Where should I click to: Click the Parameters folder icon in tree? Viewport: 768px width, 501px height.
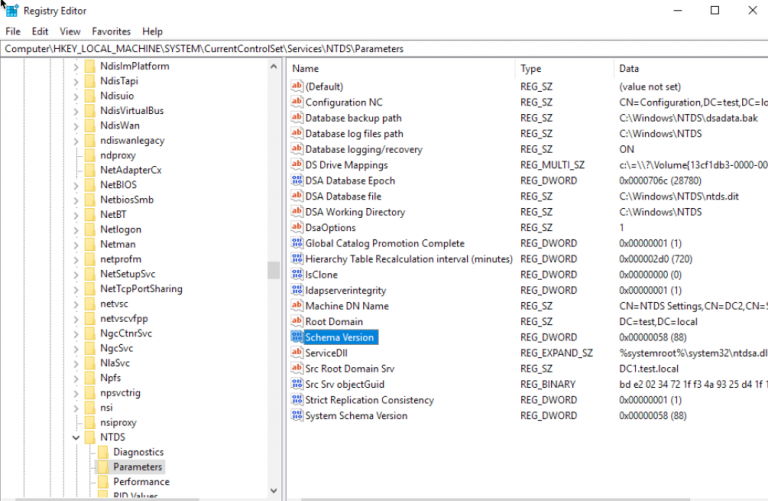(x=102, y=467)
